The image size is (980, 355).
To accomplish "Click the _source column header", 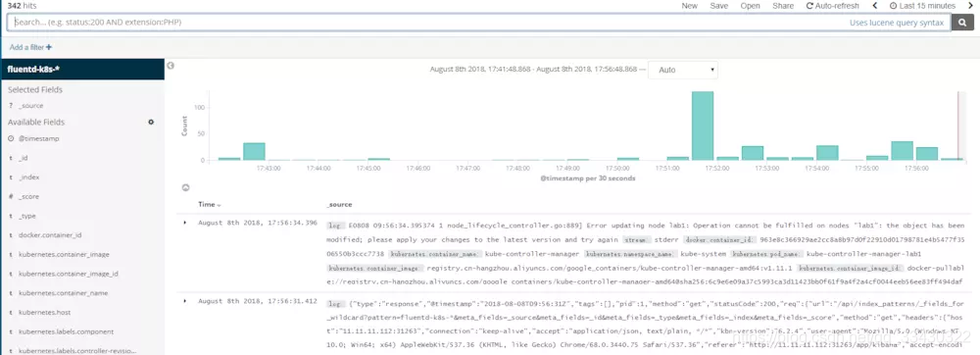I will point(339,204).
